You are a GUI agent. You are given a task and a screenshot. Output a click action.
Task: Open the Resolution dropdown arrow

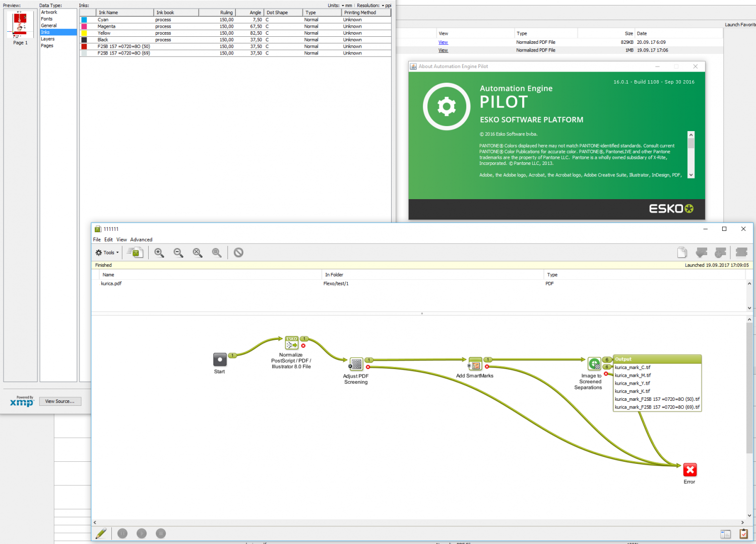pyautogui.click(x=383, y=6)
